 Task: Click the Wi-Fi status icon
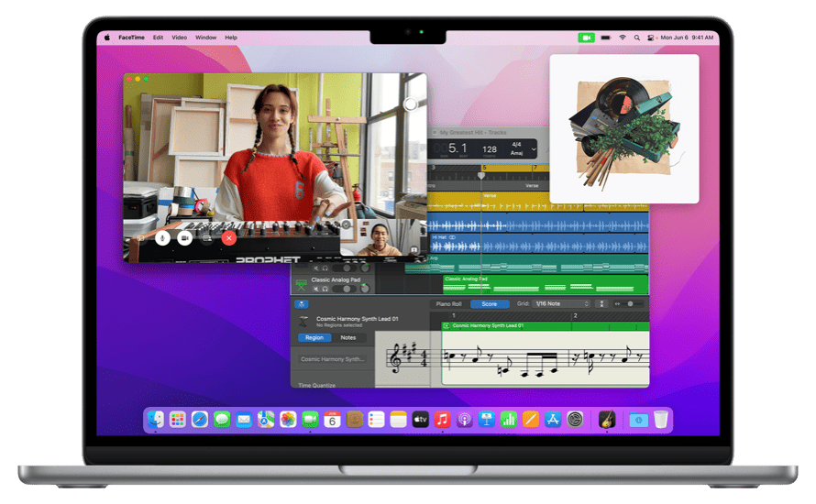click(623, 38)
